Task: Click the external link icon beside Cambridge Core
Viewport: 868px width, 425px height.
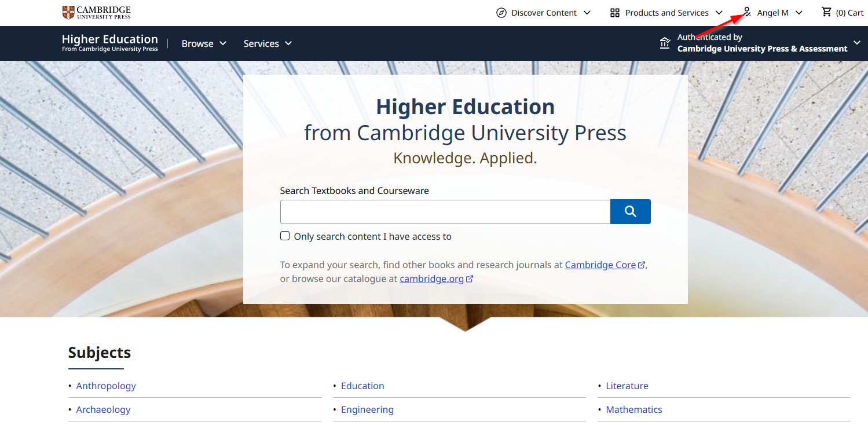Action: (x=642, y=265)
